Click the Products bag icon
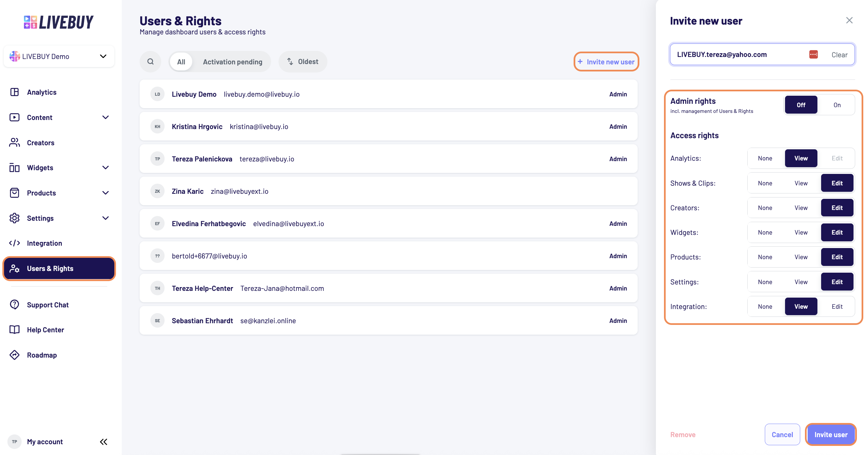 [15, 193]
